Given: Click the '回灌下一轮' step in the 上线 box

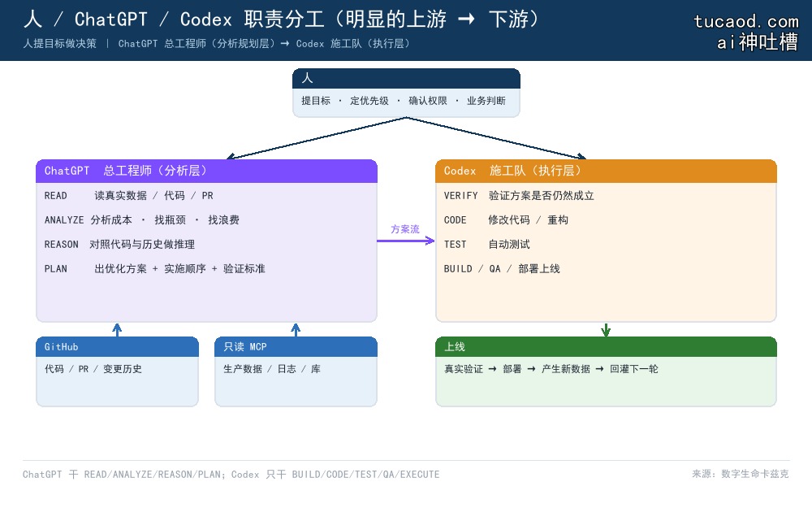Looking at the screenshot, I should point(633,368).
